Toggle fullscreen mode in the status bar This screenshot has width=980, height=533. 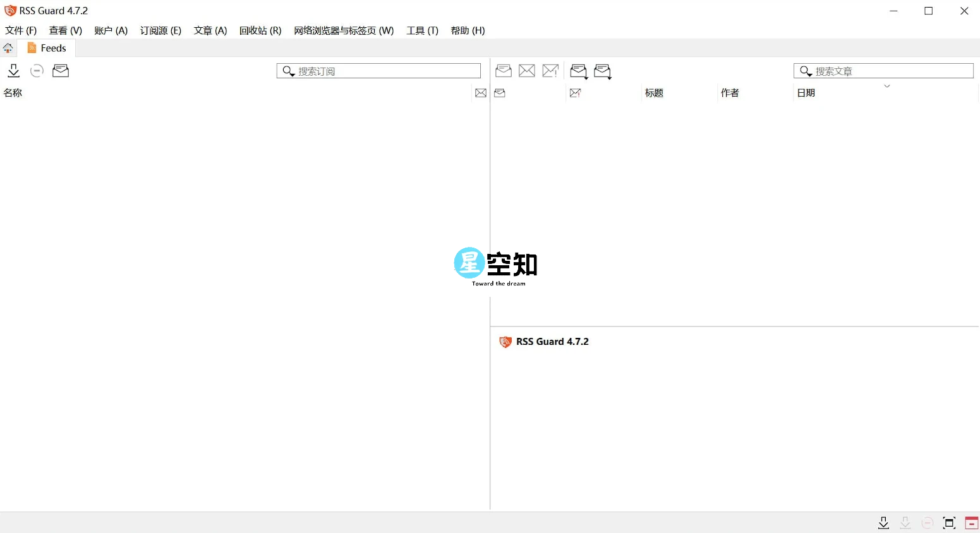pos(949,523)
